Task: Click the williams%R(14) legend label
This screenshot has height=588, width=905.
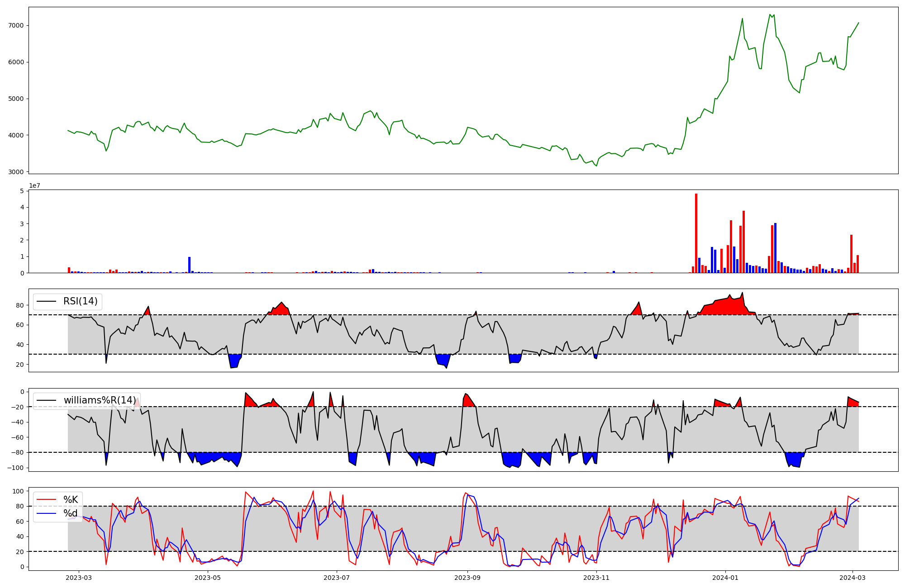Action: click(x=100, y=400)
